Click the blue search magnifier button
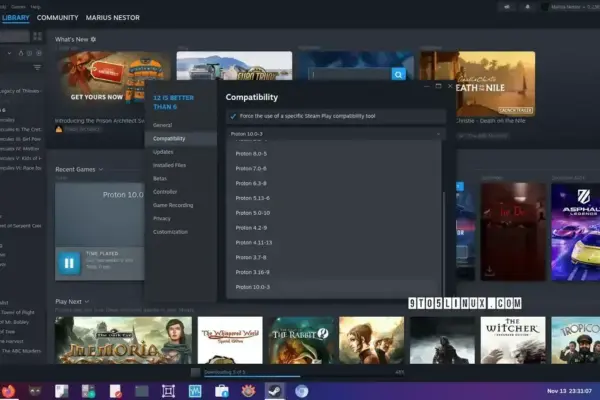Screen dimensions: 600x400 [398, 74]
